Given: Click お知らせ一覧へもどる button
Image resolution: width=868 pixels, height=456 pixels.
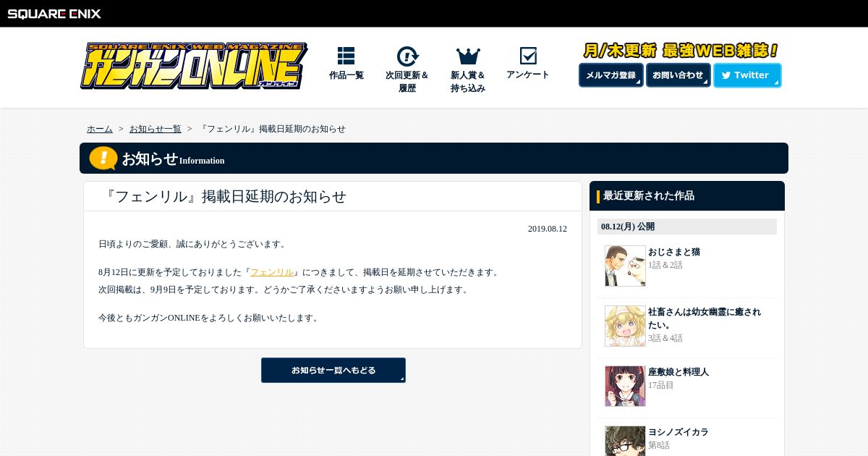Looking at the screenshot, I should (333, 370).
